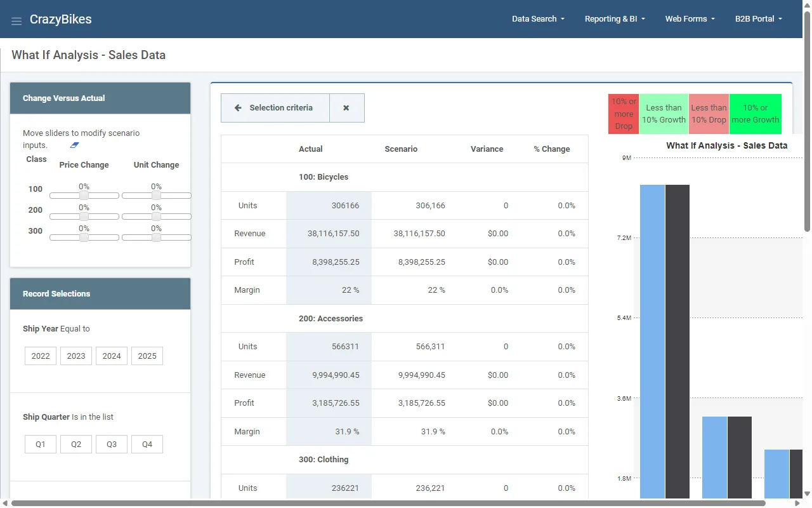Viewport: 812px width, 508px height.
Task: Open the hamburger navigation menu
Action: click(16, 21)
